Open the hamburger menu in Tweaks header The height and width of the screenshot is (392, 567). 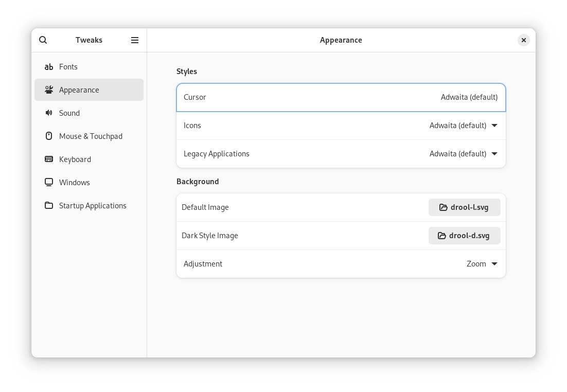(134, 40)
